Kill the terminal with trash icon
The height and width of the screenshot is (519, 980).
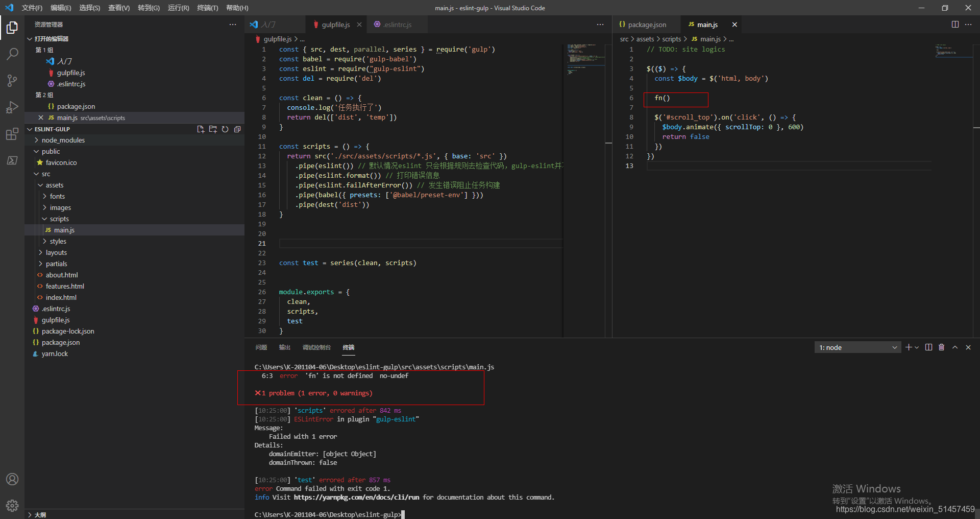tap(942, 347)
